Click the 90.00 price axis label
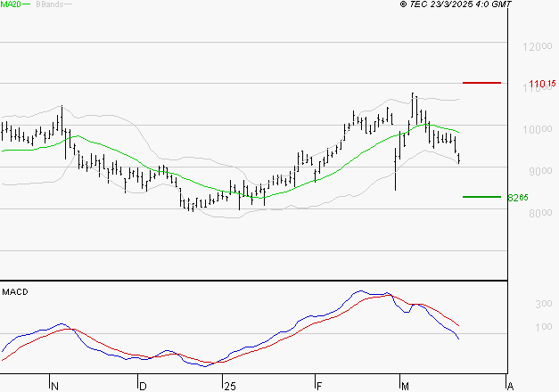Viewport: 559px width, 392px height. point(540,171)
